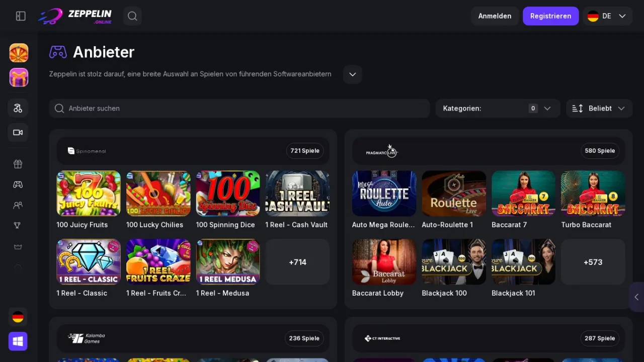Viewport: 644px width, 362px height.
Task: Open the live casino camera icon
Action: tap(18, 133)
